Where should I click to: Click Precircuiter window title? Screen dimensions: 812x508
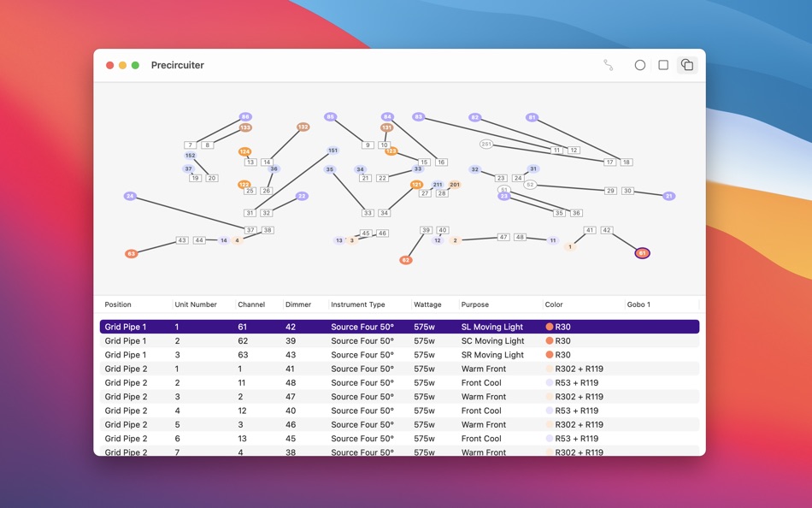178,65
